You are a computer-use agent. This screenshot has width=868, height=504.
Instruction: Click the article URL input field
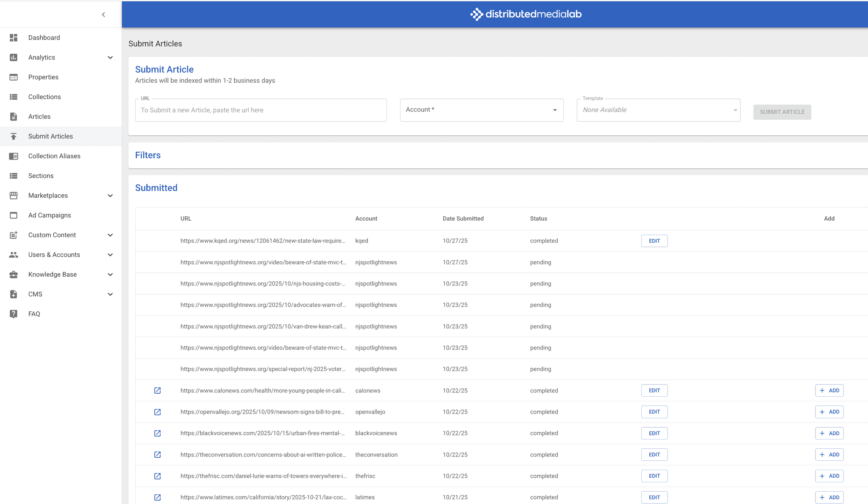pyautogui.click(x=261, y=110)
